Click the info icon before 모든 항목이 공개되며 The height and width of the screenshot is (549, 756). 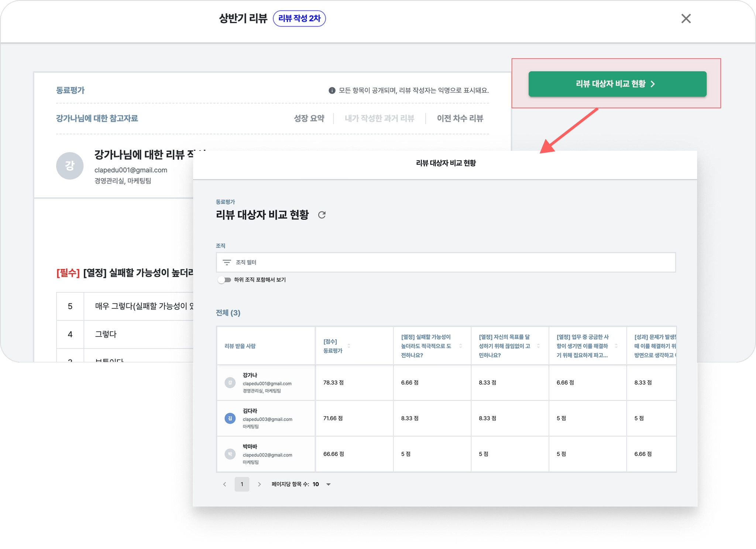pyautogui.click(x=332, y=91)
